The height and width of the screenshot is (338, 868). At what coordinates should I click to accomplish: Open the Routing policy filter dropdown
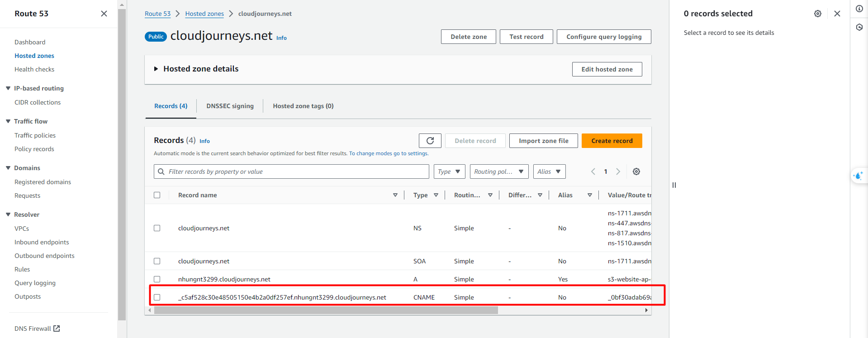coord(499,171)
